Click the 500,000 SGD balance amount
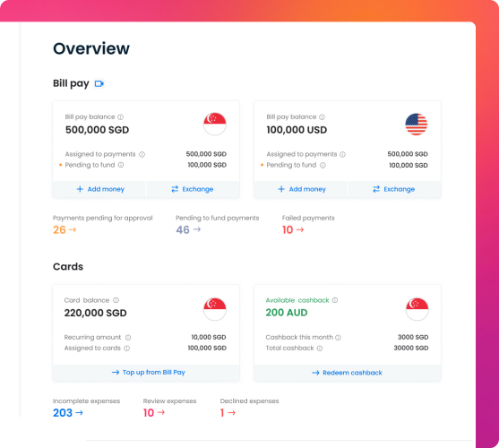 (97, 130)
